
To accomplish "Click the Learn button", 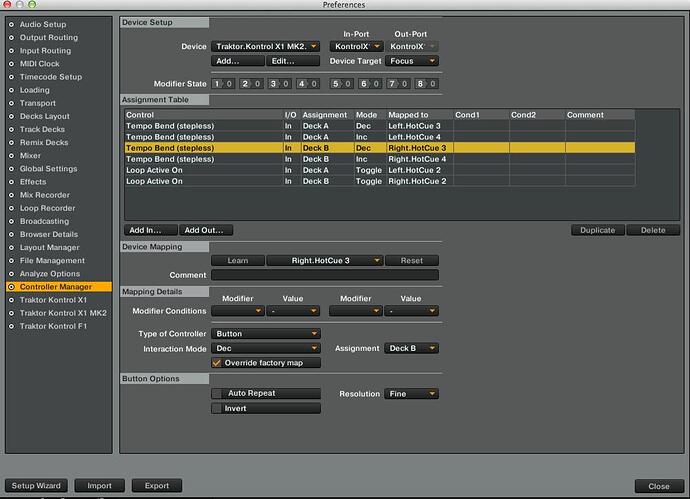I will tap(238, 261).
